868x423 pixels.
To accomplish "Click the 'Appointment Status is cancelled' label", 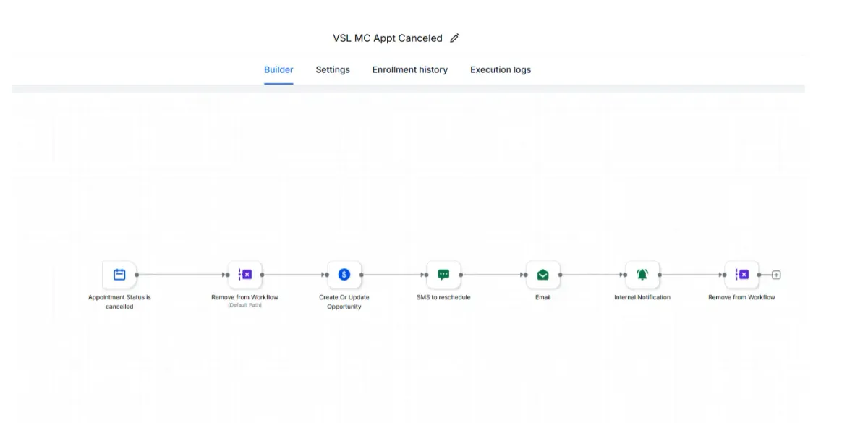I will pyautogui.click(x=119, y=302).
